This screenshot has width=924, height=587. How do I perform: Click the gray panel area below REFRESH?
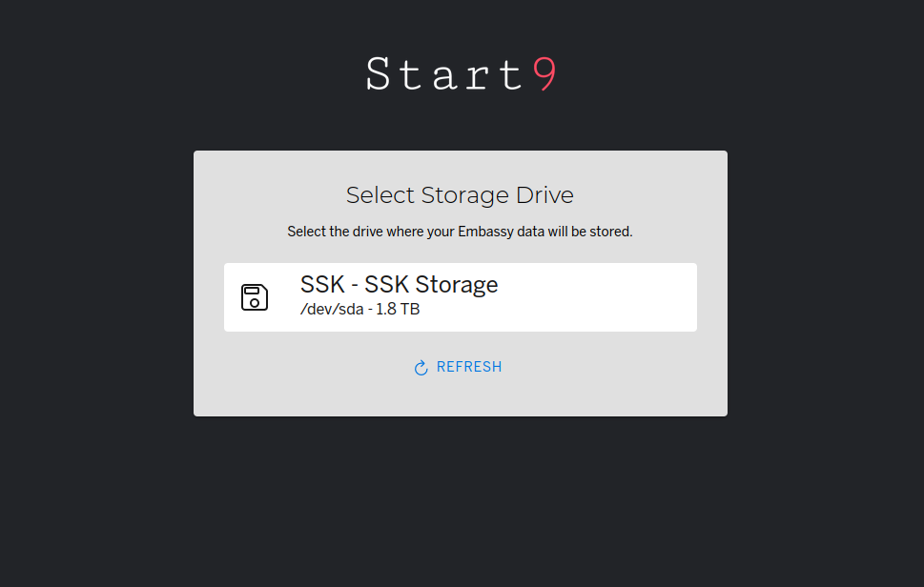click(x=460, y=396)
